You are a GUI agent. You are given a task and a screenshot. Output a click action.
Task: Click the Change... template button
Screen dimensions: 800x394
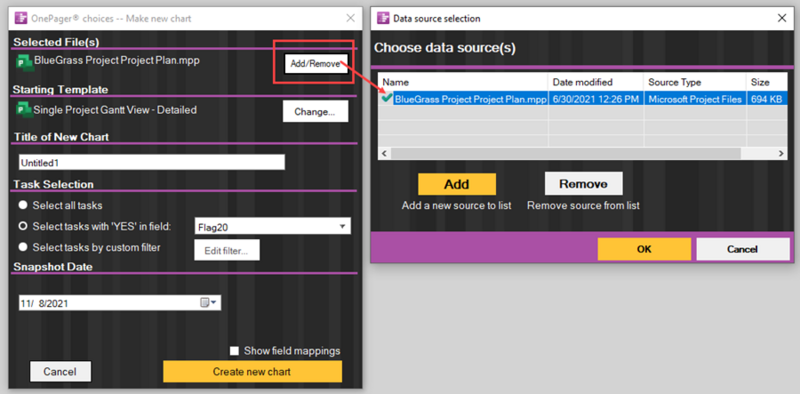pyautogui.click(x=315, y=112)
